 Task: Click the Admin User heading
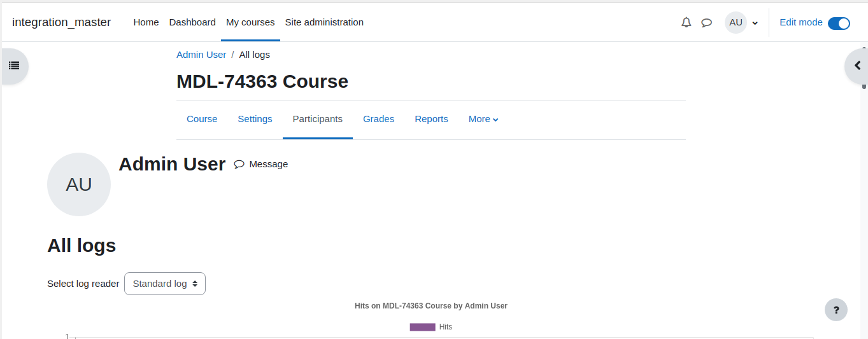(172, 164)
